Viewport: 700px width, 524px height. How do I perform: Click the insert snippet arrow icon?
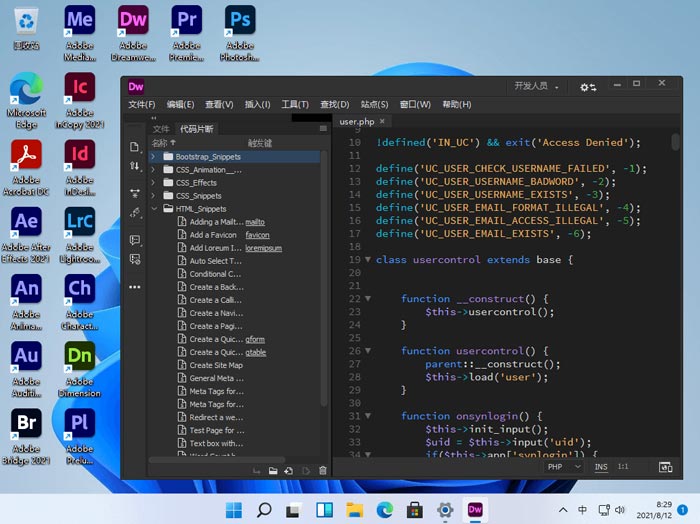(256, 470)
